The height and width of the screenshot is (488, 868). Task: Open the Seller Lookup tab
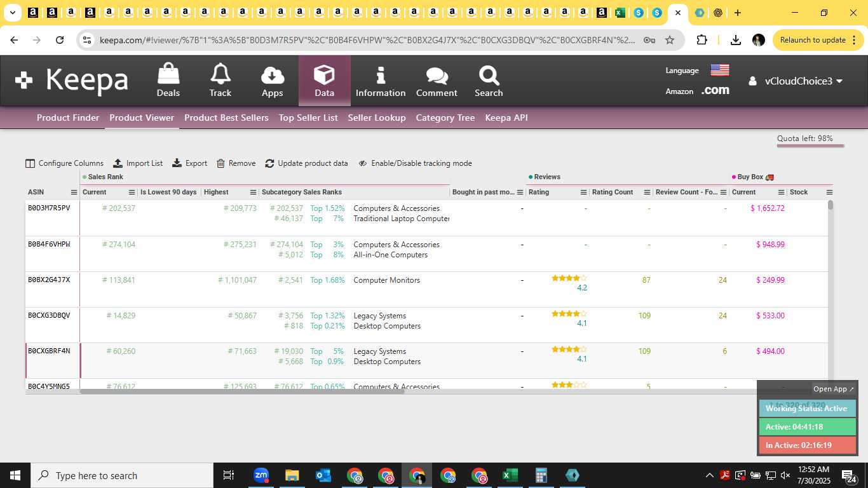[377, 118]
